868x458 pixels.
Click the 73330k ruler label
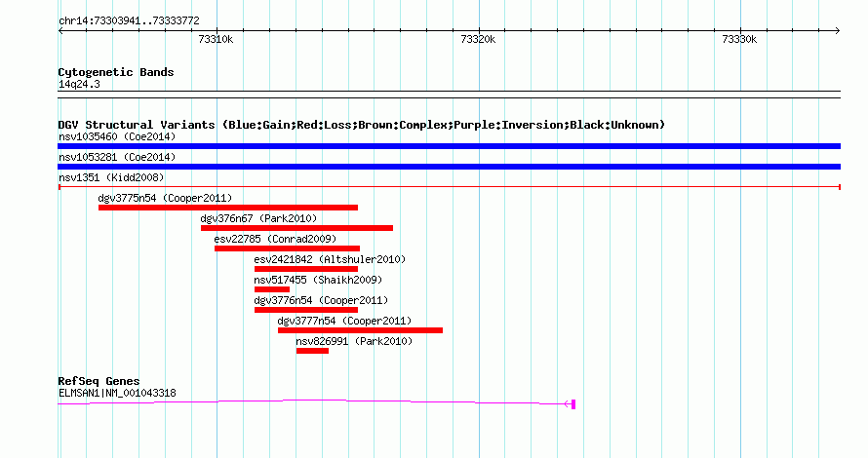pyautogui.click(x=739, y=39)
